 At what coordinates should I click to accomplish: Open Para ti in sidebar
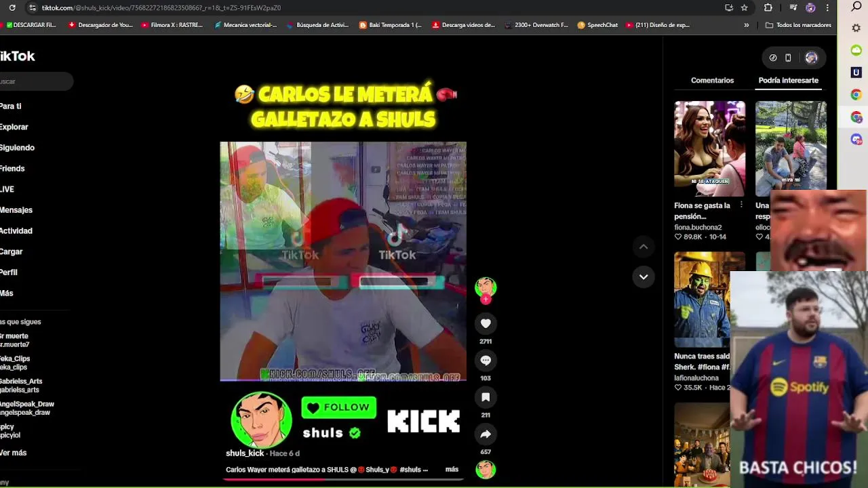(10, 106)
